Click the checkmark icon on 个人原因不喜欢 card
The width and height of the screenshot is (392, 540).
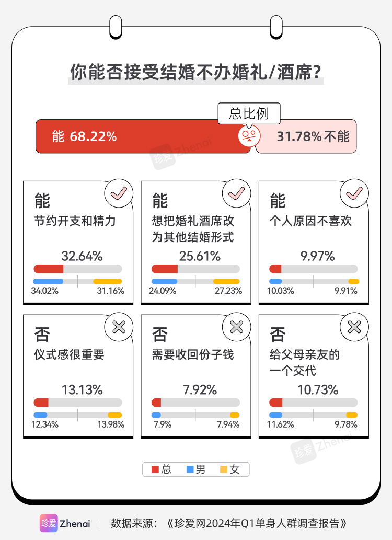click(354, 193)
